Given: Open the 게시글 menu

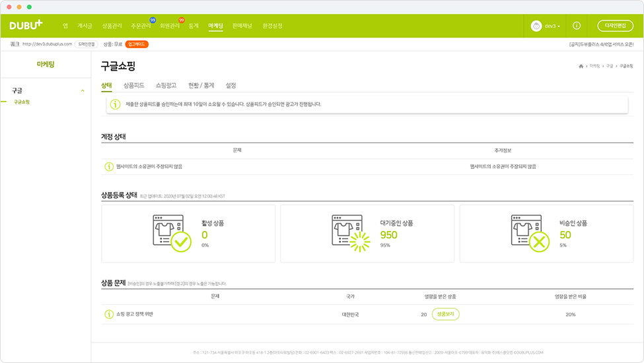Looking at the screenshot, I should 85,26.
